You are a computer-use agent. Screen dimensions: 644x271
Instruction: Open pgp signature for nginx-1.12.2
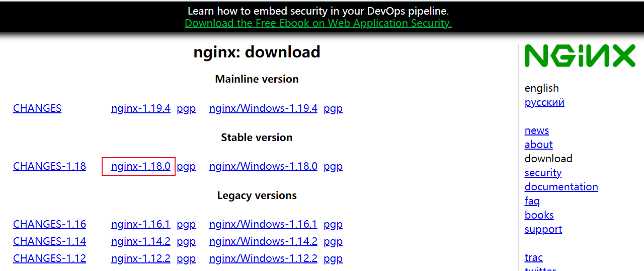click(186, 258)
